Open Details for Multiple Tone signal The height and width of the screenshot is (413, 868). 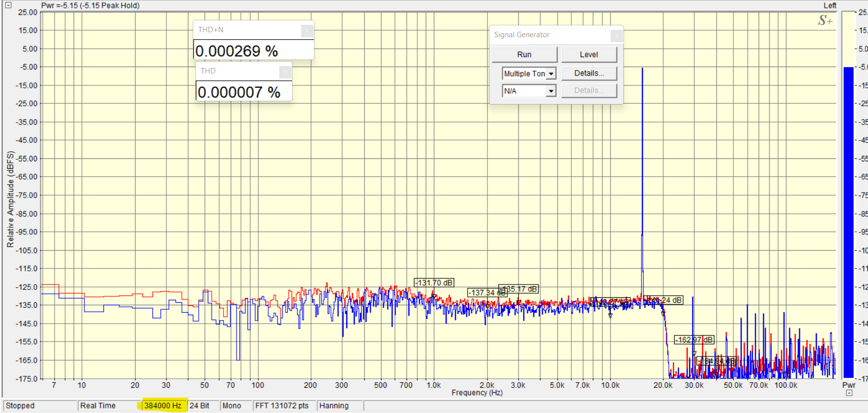589,73
